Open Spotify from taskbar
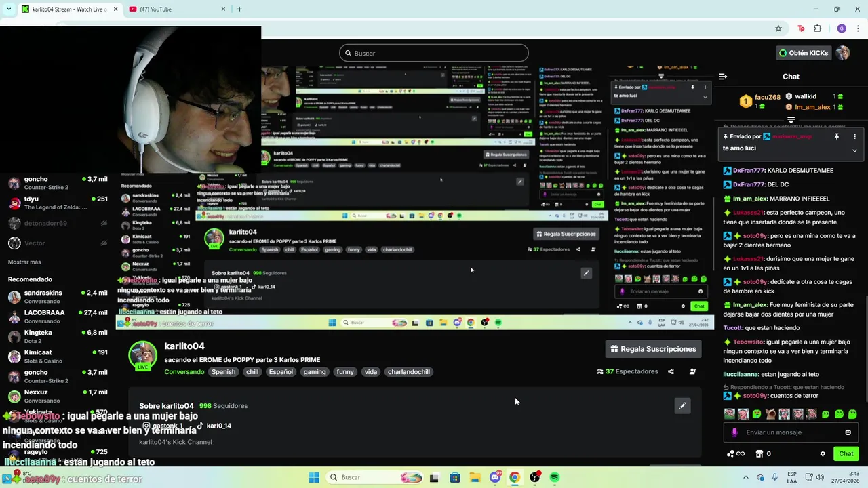 point(555,477)
